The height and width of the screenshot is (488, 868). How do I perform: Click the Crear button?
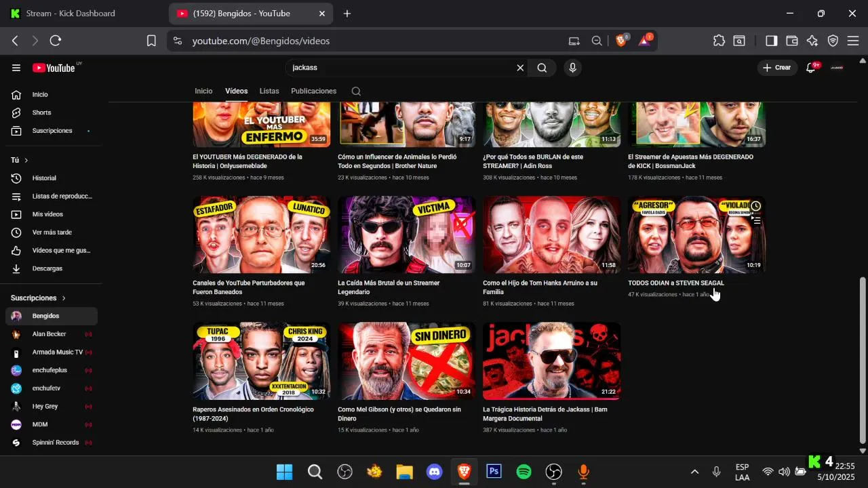click(x=777, y=68)
